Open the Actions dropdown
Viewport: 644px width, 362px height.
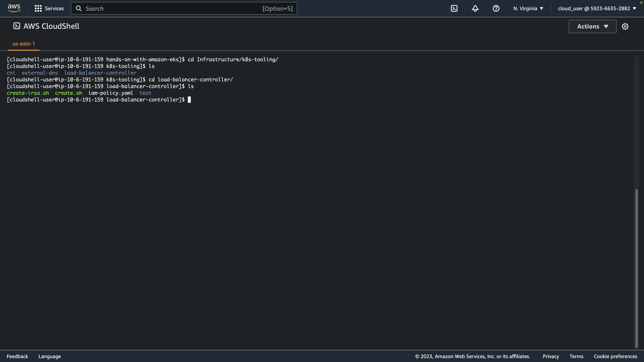pos(592,26)
